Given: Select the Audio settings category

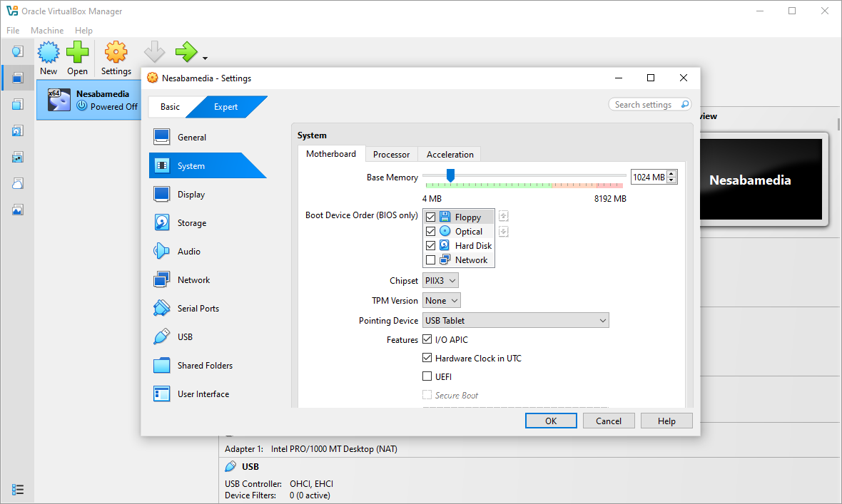Looking at the screenshot, I should pyautogui.click(x=188, y=252).
